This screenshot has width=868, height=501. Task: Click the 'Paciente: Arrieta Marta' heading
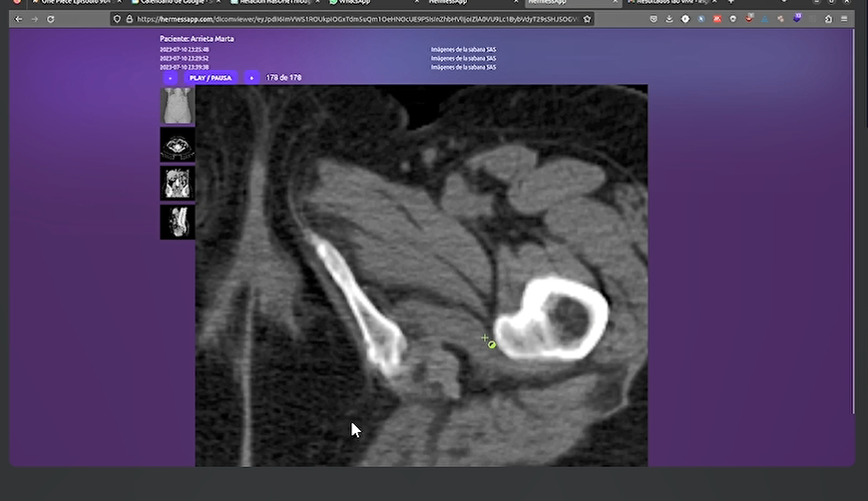(198, 39)
